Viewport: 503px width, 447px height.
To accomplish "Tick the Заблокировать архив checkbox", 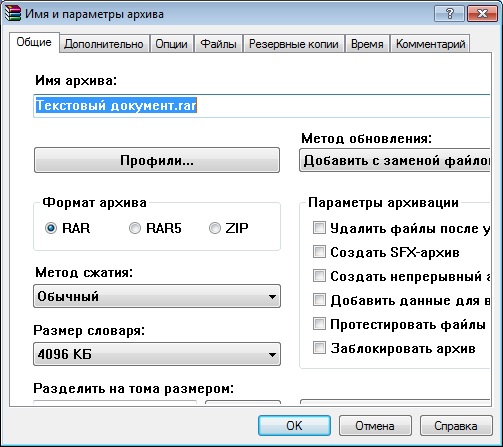I will pyautogui.click(x=319, y=348).
